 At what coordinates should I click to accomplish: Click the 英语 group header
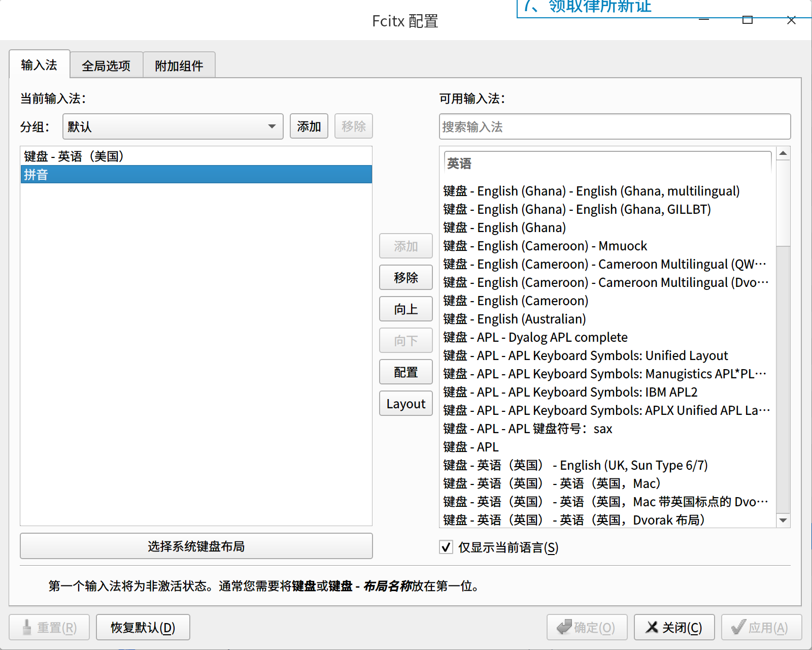coord(607,164)
